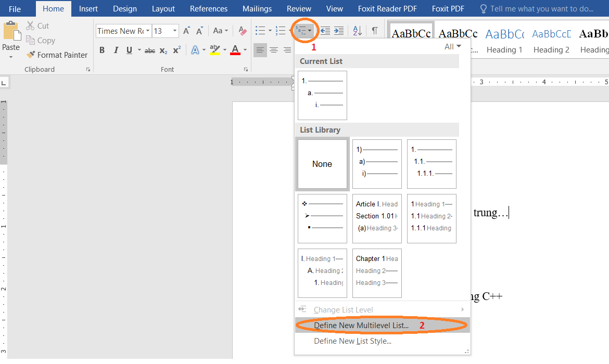This screenshot has width=609, height=364.
Task: Click Clear All Formatting eraser icon
Action: pyautogui.click(x=243, y=31)
